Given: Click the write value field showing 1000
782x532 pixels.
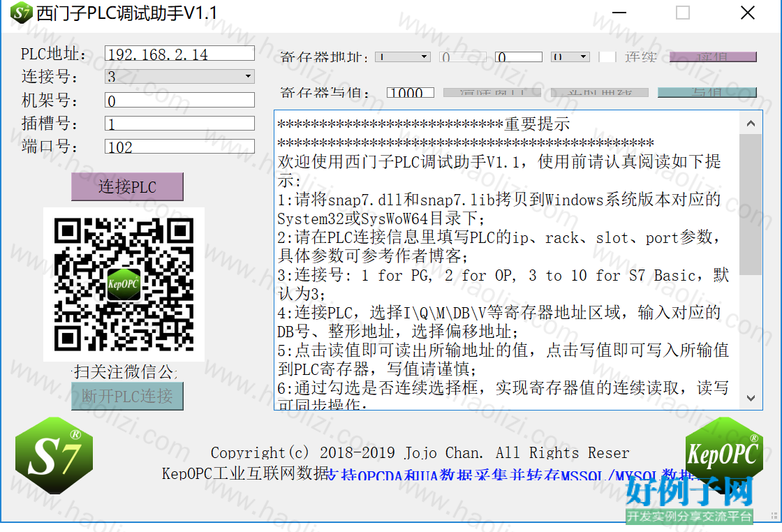Looking at the screenshot, I should pyautogui.click(x=411, y=93).
